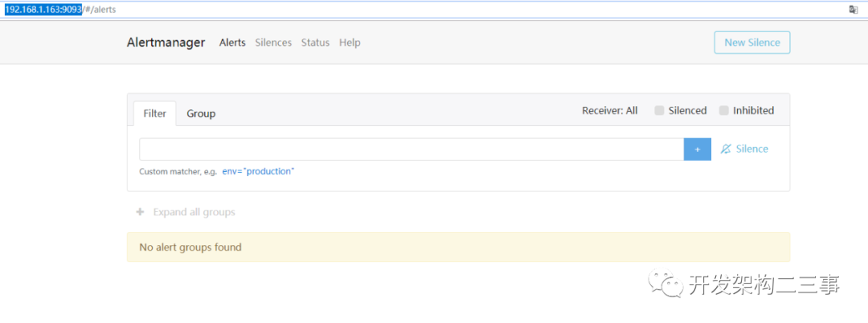This screenshot has width=868, height=323.
Task: Click the crossed-out bell Silence icon
Action: click(x=726, y=149)
